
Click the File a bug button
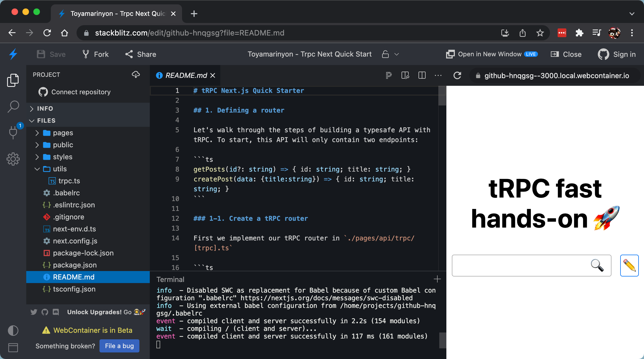click(x=119, y=346)
